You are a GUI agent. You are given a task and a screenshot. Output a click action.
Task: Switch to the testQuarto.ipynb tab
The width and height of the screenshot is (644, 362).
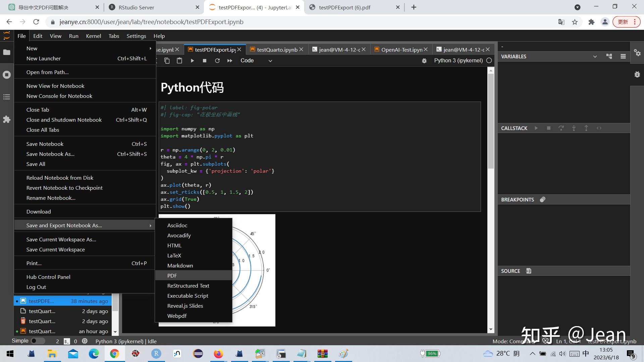tap(276, 49)
